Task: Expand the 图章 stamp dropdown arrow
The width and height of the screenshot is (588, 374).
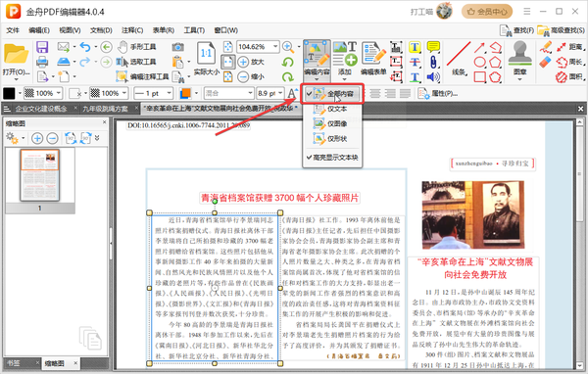Action: pyautogui.click(x=519, y=79)
